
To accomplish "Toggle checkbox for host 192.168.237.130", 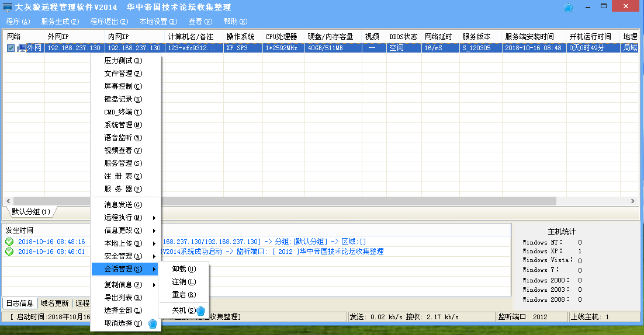I will coord(11,48).
